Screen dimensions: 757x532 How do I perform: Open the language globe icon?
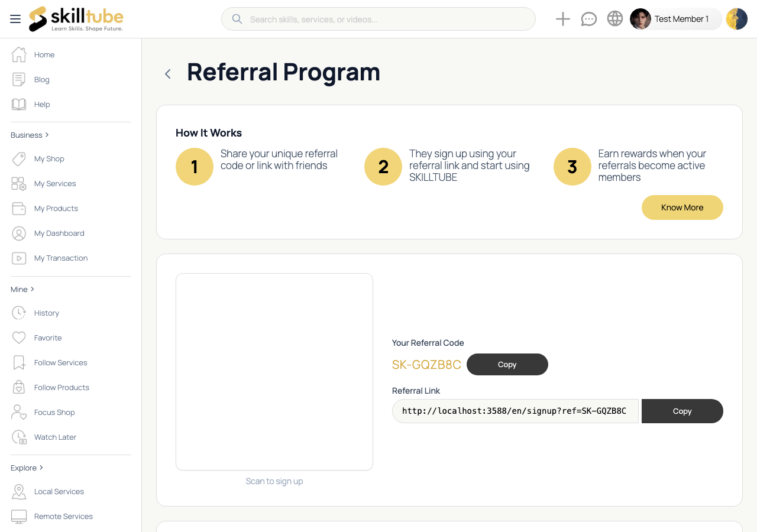[615, 19]
